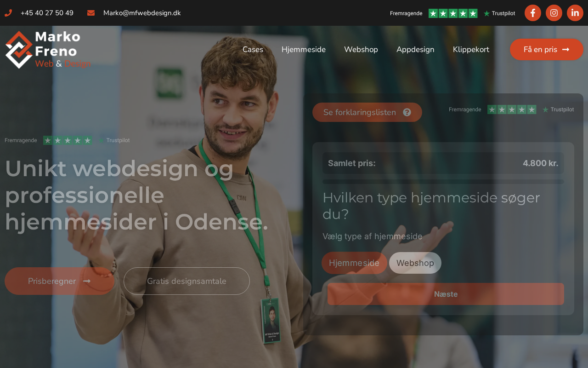Select the Webshop type option
This screenshot has height=368, width=588.
(415, 263)
